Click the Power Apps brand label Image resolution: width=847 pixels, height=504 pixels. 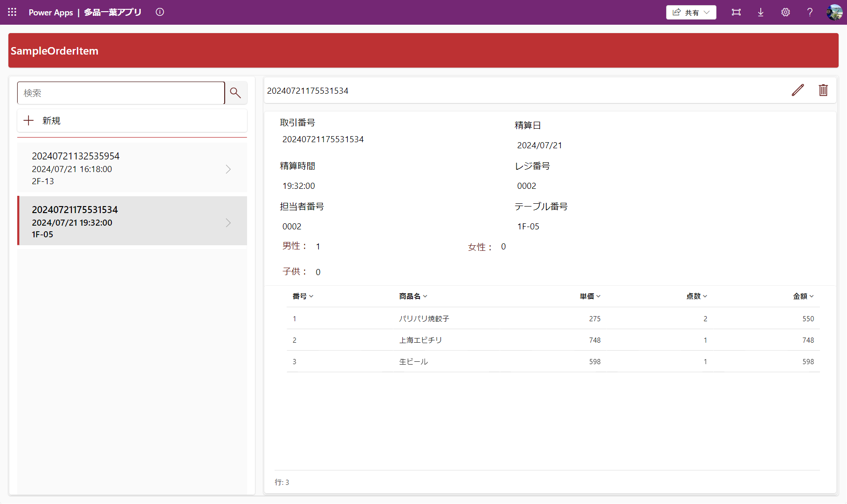click(x=51, y=13)
